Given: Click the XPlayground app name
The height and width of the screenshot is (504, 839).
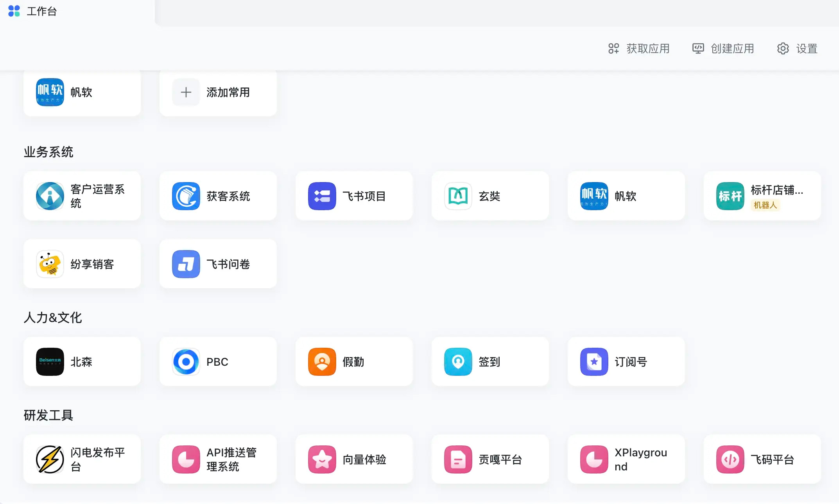Looking at the screenshot, I should (641, 459).
